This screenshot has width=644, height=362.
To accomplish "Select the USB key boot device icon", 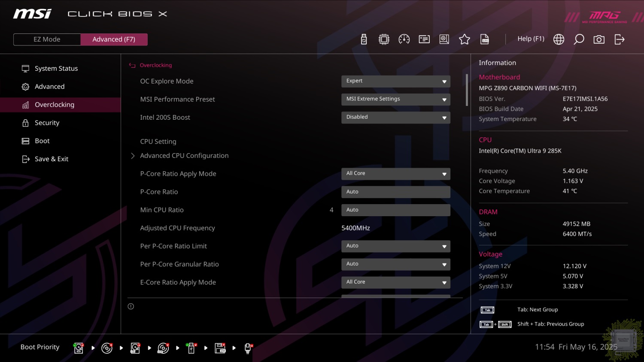I will click(191, 348).
